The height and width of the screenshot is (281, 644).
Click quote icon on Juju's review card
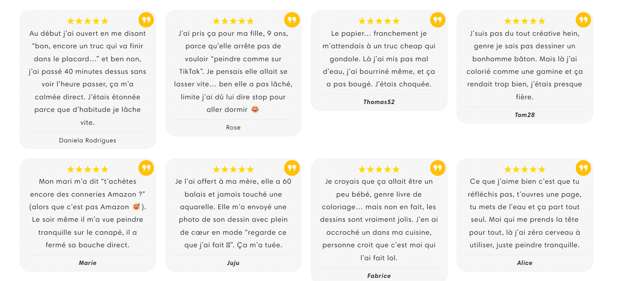pos(292,168)
